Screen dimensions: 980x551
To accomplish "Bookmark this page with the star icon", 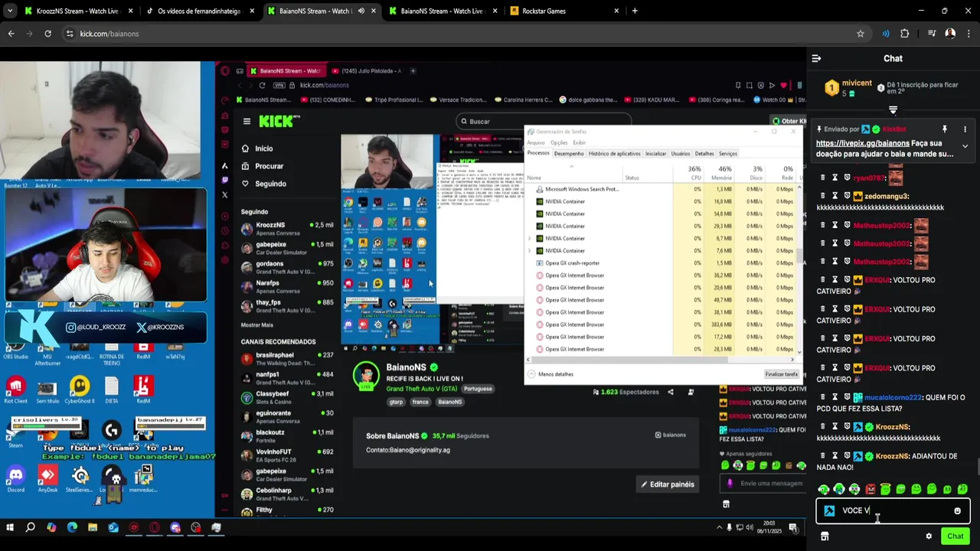I will pos(861,34).
